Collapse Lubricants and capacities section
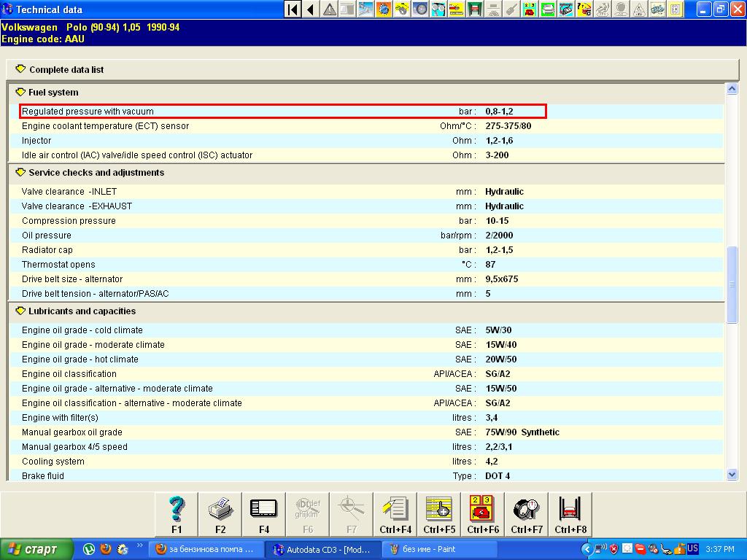The width and height of the screenshot is (747, 560). coord(20,311)
